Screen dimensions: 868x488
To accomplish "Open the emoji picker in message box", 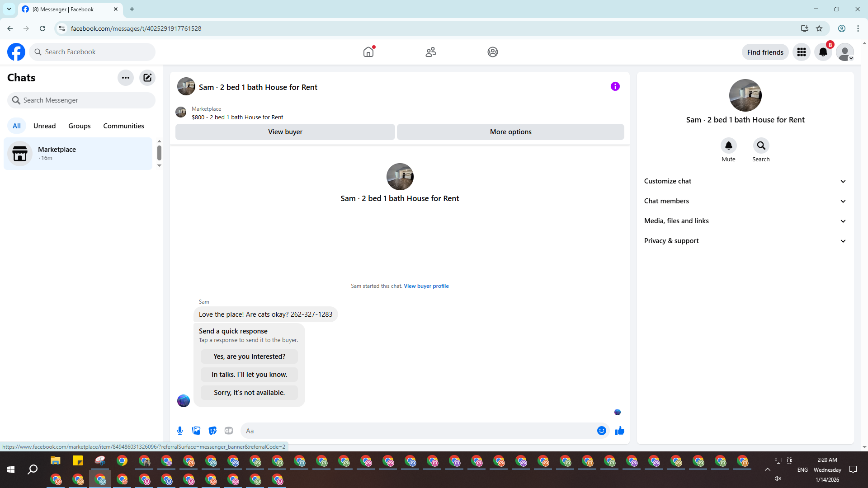I will 601,431.
